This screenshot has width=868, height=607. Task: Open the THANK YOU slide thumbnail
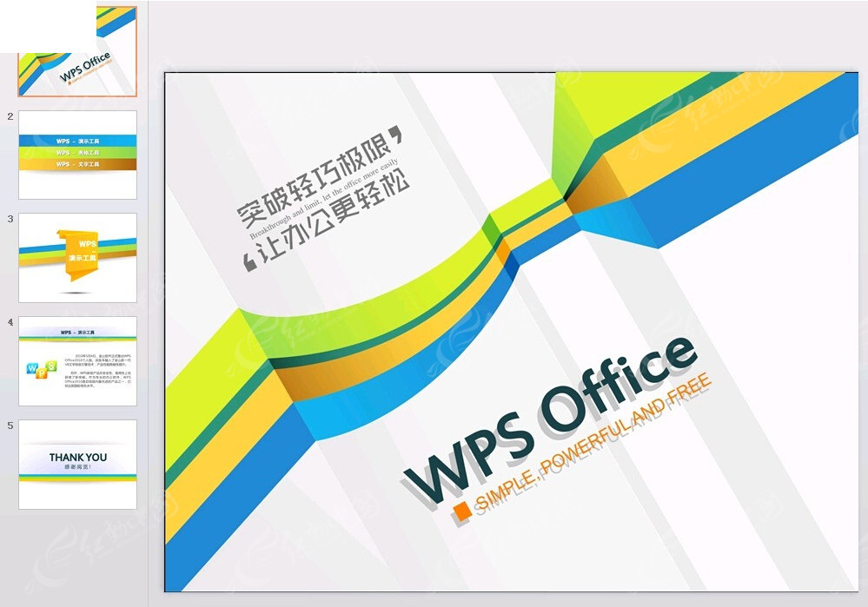(x=77, y=465)
